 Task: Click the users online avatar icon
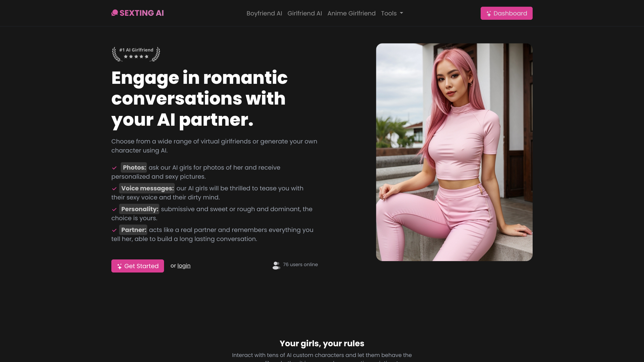click(276, 265)
